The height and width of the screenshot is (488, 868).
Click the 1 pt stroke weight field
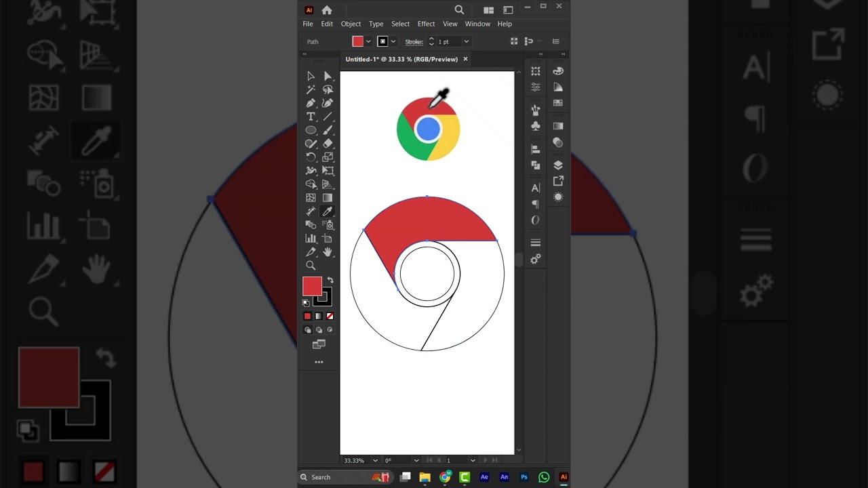pos(448,42)
